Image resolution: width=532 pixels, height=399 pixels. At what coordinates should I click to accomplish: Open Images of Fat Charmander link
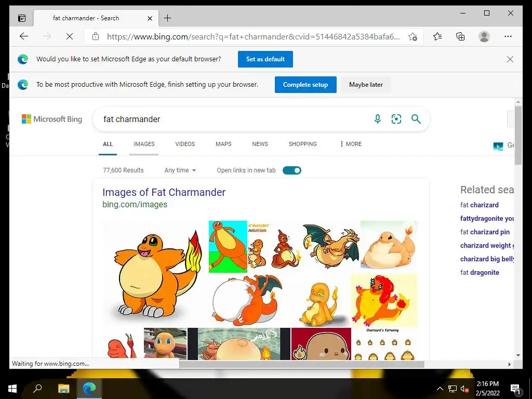coord(164,192)
